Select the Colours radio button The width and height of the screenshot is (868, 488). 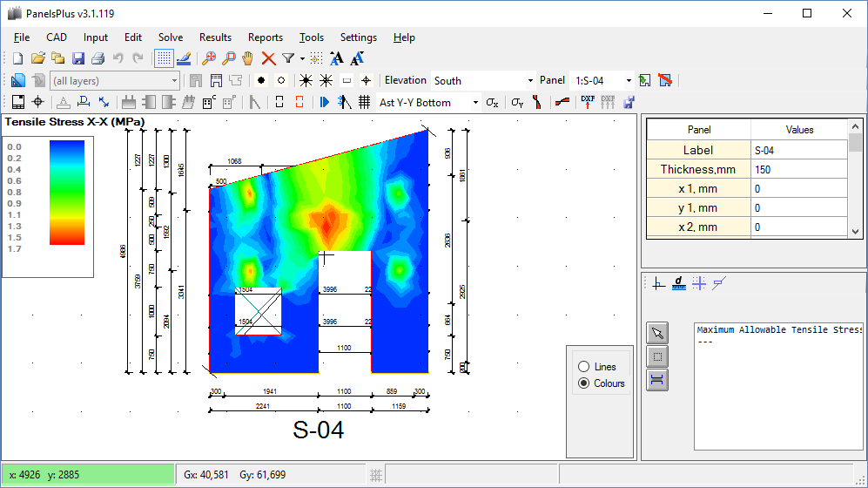point(583,383)
